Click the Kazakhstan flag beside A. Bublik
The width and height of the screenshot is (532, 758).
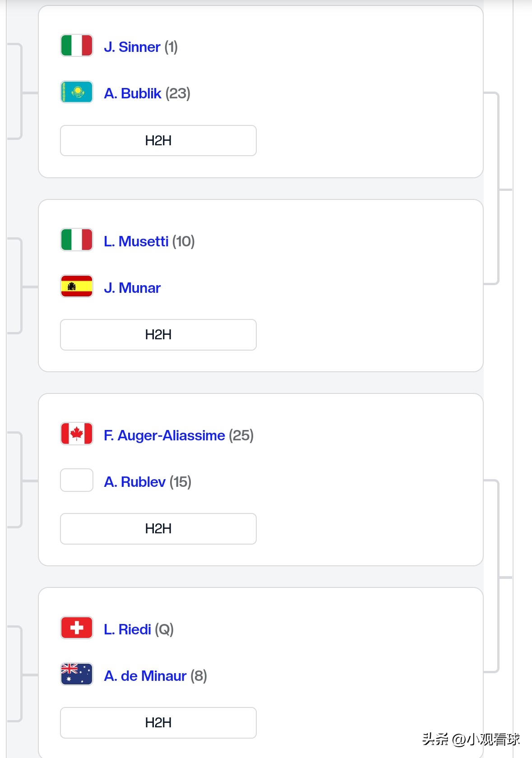click(77, 92)
